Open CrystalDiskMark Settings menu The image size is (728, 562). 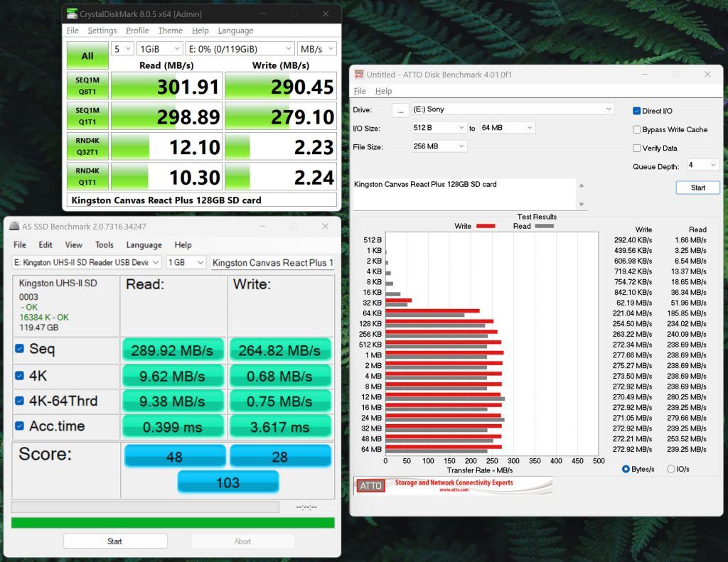[x=102, y=31]
